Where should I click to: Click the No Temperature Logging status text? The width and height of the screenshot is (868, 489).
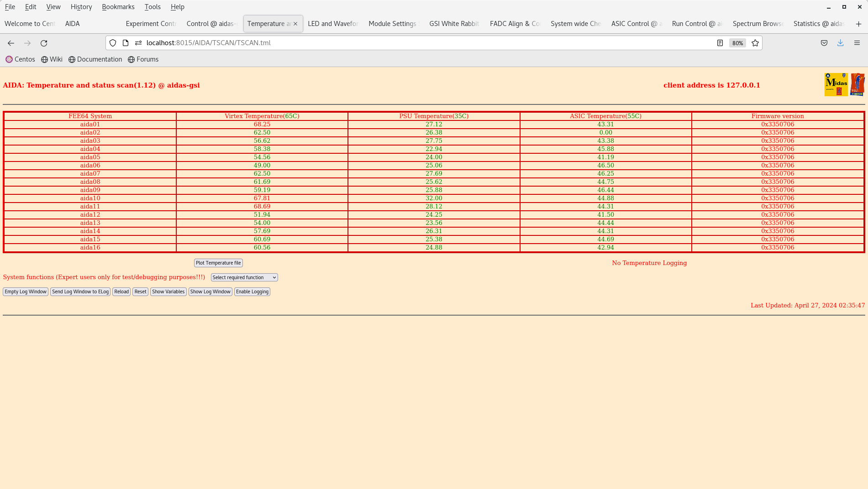(x=649, y=263)
